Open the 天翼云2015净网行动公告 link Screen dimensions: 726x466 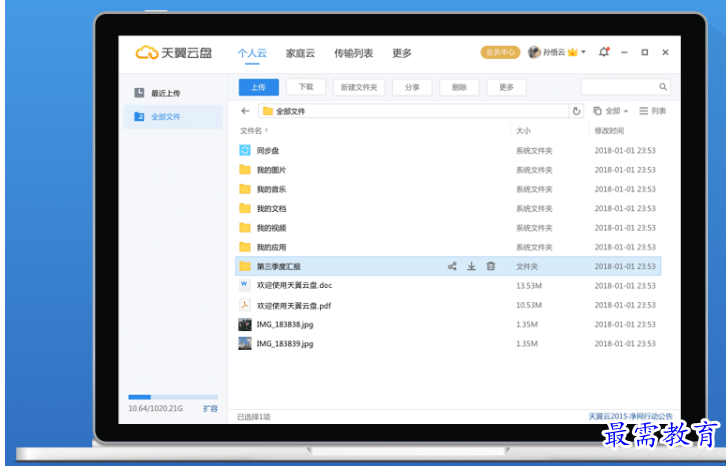630,416
